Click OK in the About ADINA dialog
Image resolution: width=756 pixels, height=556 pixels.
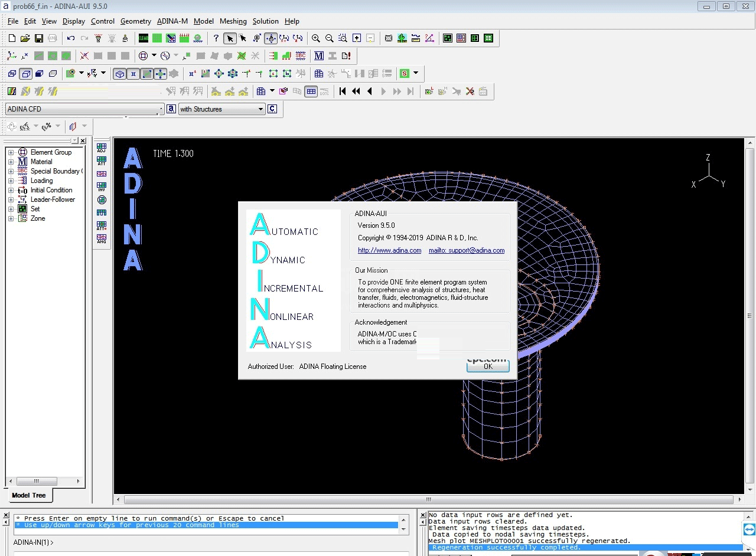(488, 366)
